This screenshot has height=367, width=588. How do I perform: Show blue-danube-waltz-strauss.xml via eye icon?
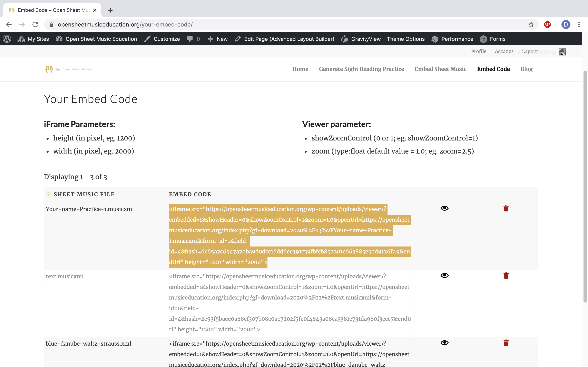(444, 343)
